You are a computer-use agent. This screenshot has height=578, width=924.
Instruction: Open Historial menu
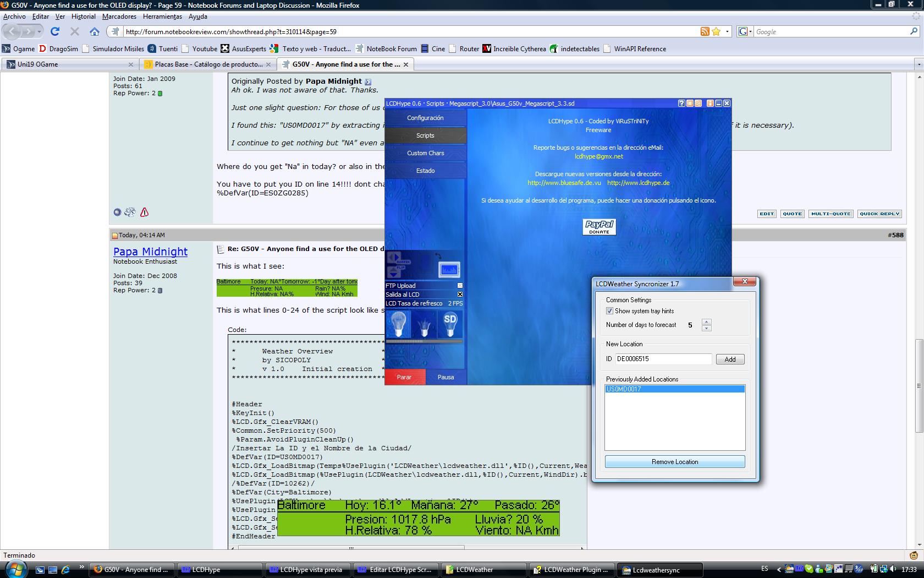pos(83,17)
